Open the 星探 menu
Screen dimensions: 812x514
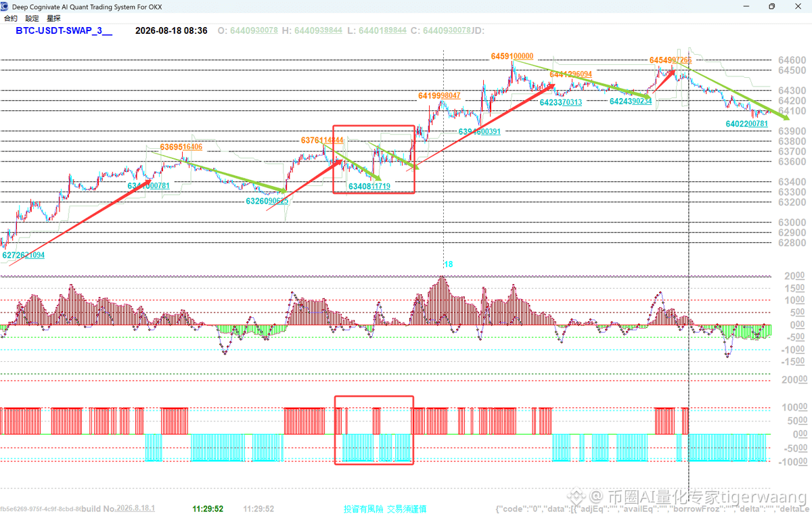click(53, 18)
